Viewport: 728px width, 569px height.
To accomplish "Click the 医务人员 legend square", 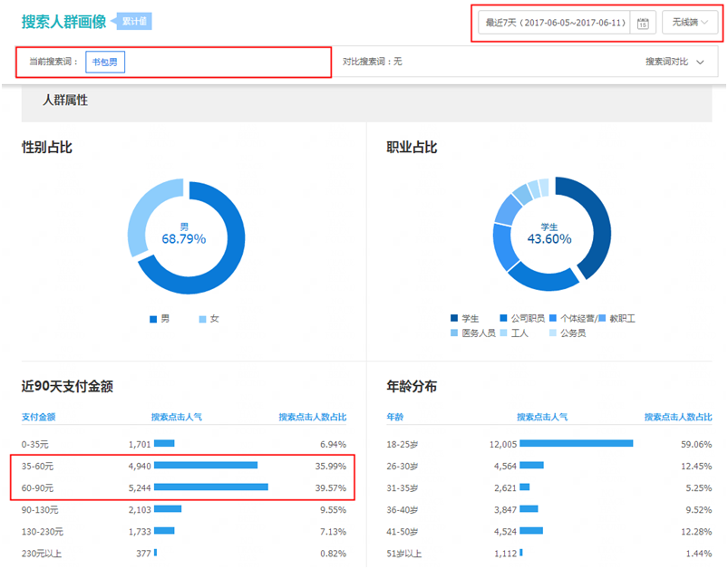I will 454,333.
